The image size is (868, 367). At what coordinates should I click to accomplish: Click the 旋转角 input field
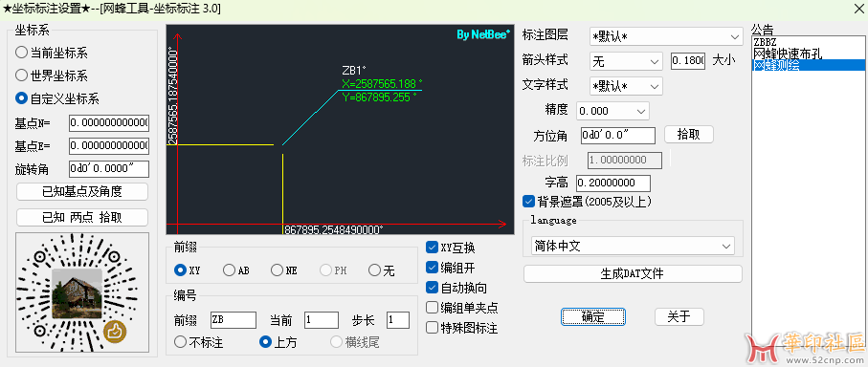[x=109, y=168]
